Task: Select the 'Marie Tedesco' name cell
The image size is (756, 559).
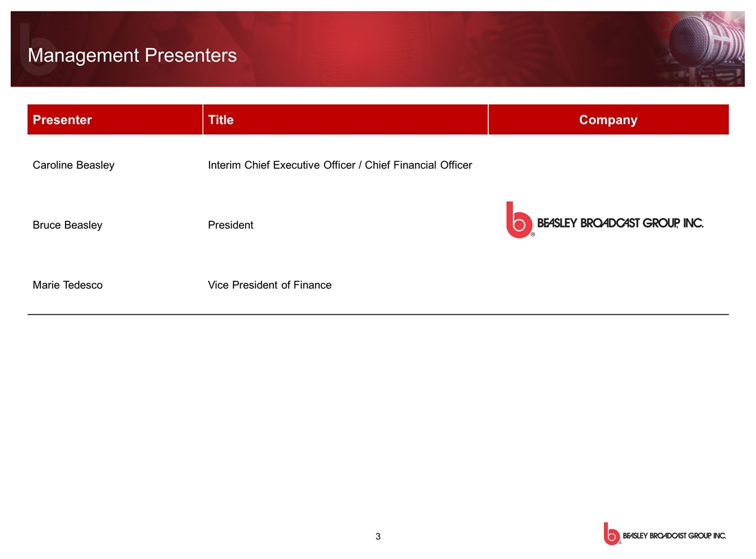Action: click(x=67, y=285)
